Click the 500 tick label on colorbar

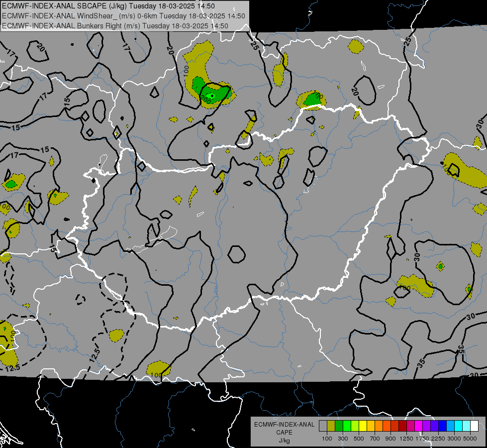(x=359, y=439)
